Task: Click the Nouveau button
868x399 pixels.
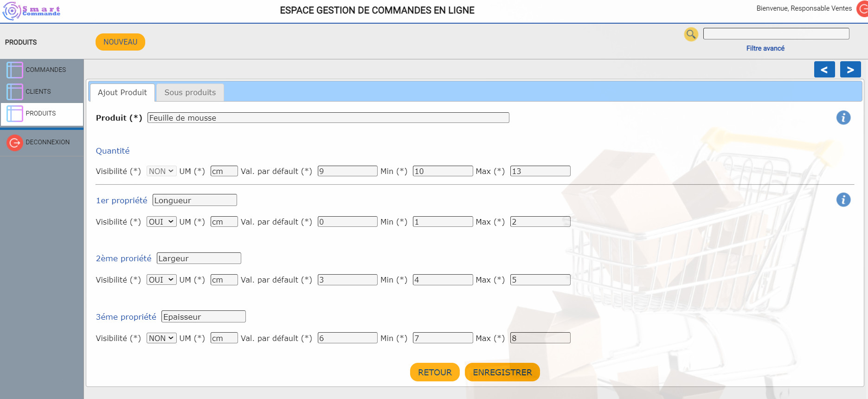Action: pyautogui.click(x=120, y=42)
